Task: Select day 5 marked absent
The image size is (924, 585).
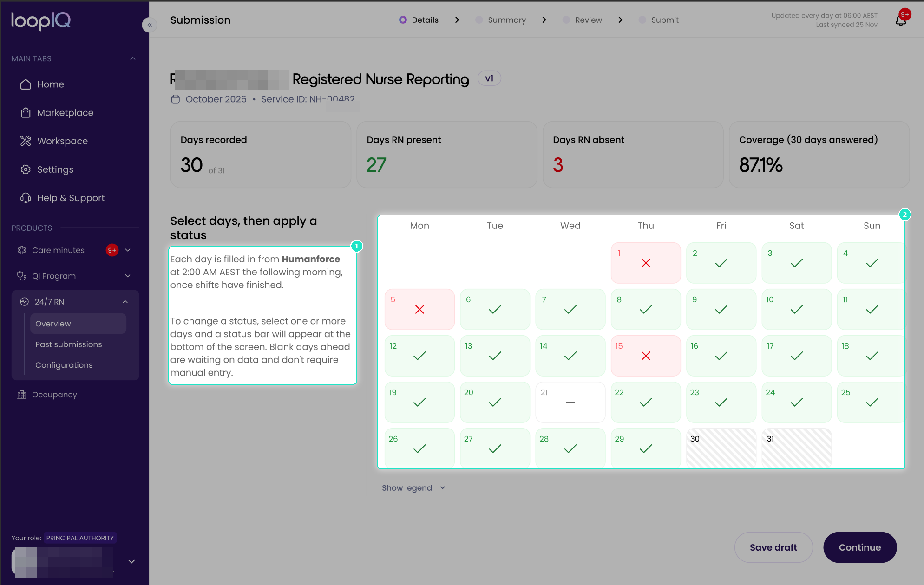Action: pos(419,309)
